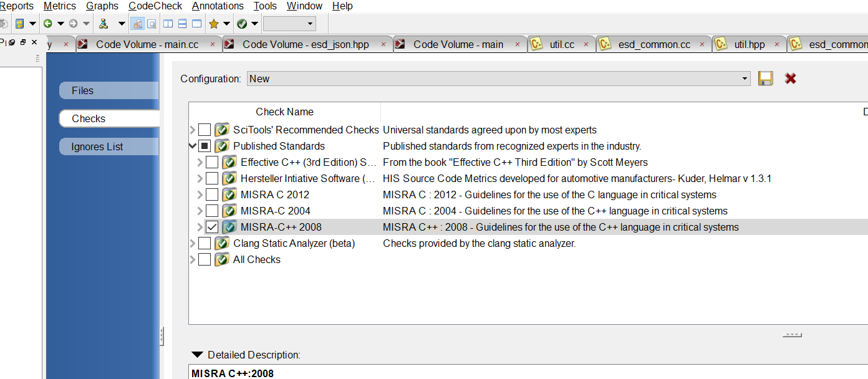This screenshot has width=868, height=379.
Task: Open the CodeCheck menu
Action: pyautogui.click(x=155, y=6)
